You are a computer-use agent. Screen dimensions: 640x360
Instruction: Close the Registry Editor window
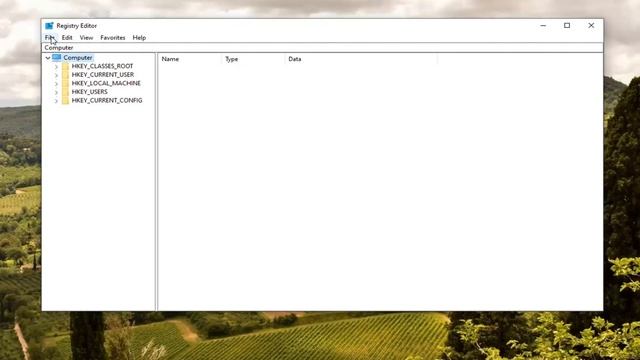tap(591, 25)
